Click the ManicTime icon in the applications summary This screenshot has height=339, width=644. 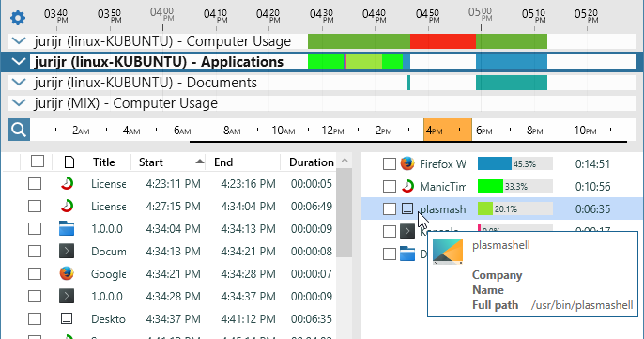point(407,186)
